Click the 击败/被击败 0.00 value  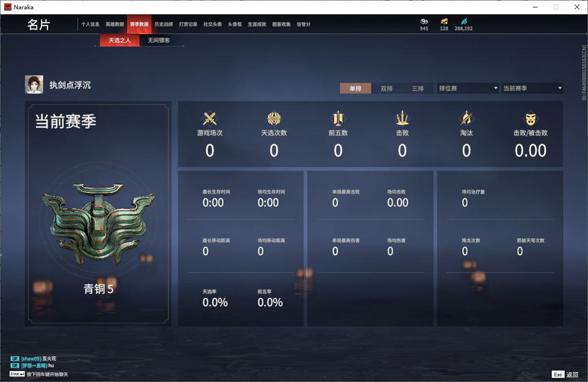[530, 151]
